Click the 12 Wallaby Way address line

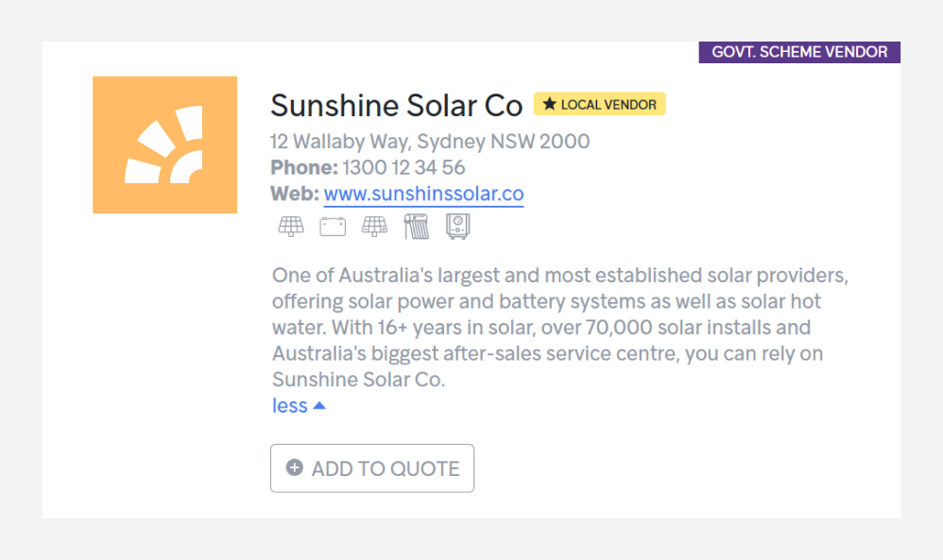click(x=429, y=142)
